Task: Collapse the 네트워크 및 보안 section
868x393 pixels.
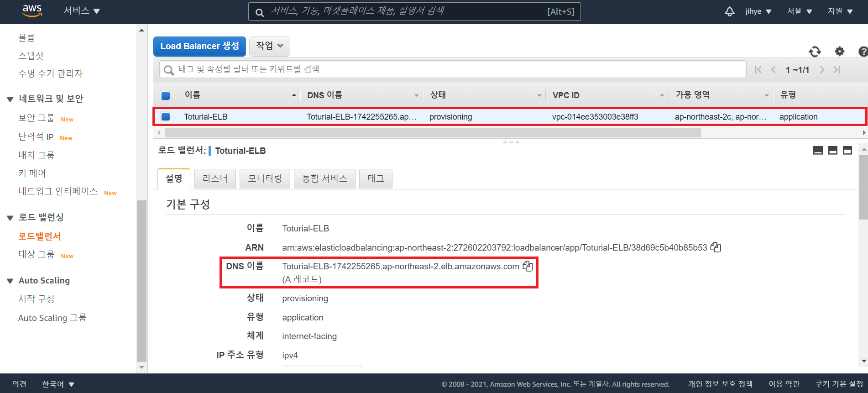Action: coord(10,99)
